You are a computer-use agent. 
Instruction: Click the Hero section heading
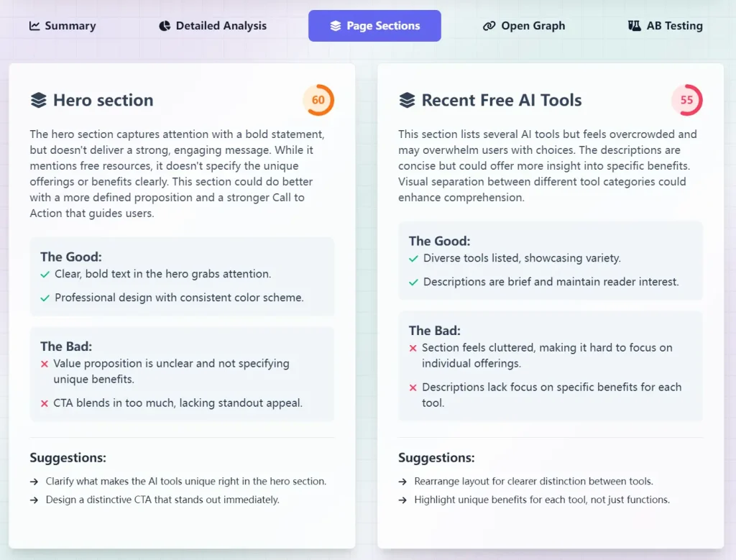click(x=103, y=101)
